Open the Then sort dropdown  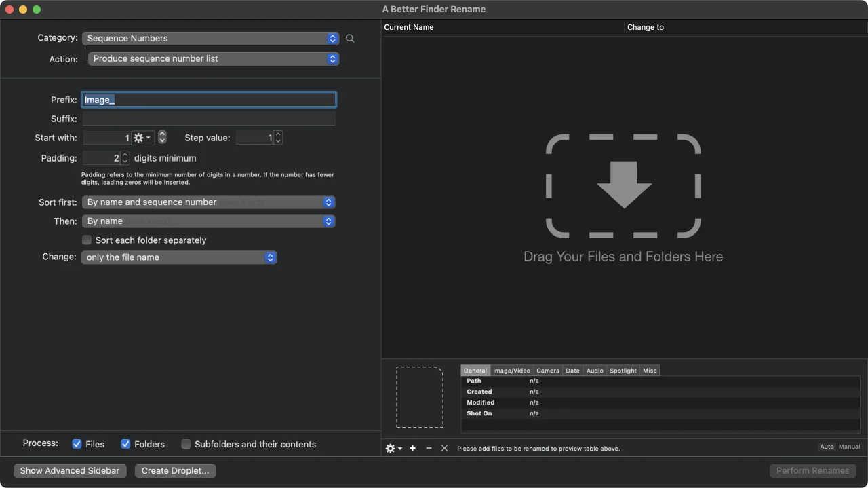click(x=208, y=221)
